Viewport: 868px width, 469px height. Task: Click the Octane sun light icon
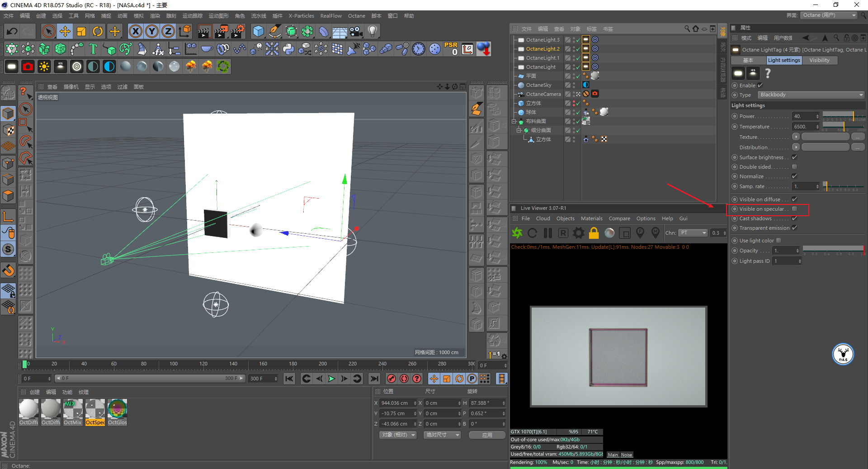tap(44, 66)
